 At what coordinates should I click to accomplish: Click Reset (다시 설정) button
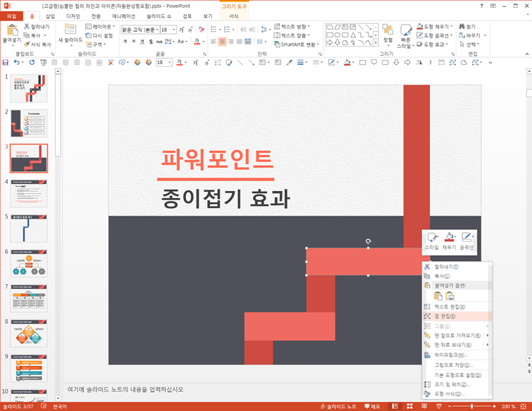tap(99, 35)
